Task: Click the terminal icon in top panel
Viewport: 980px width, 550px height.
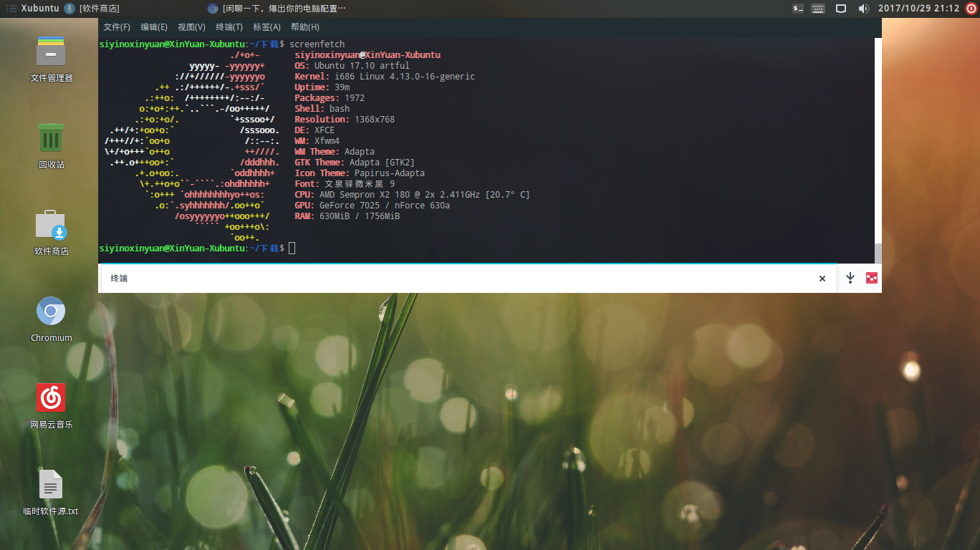Action: pos(798,9)
